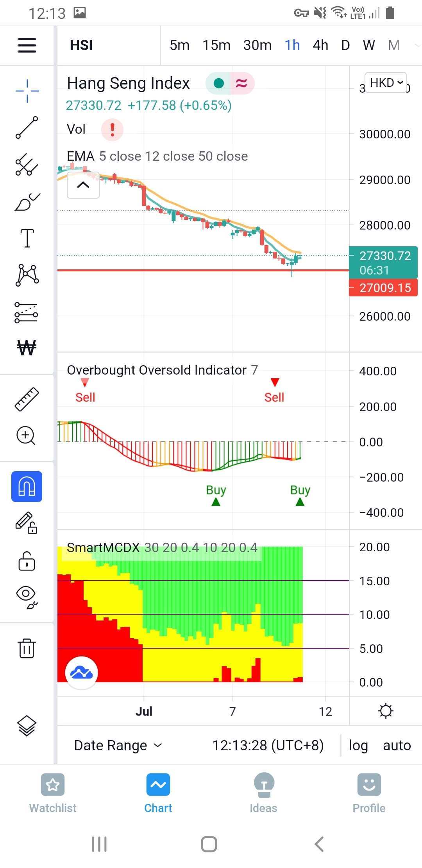Image resolution: width=422 pixels, height=868 pixels.
Task: Open the SmartMCDX indicator legend
Action: (x=162, y=547)
